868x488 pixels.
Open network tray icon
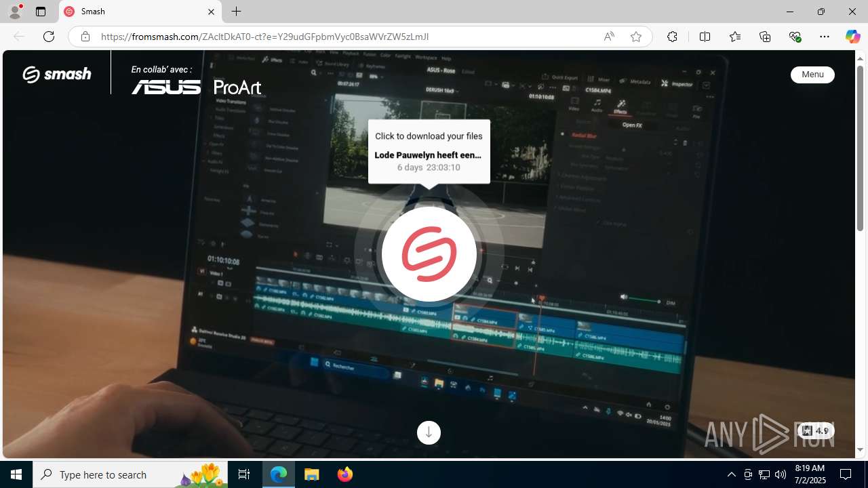pos(764,474)
